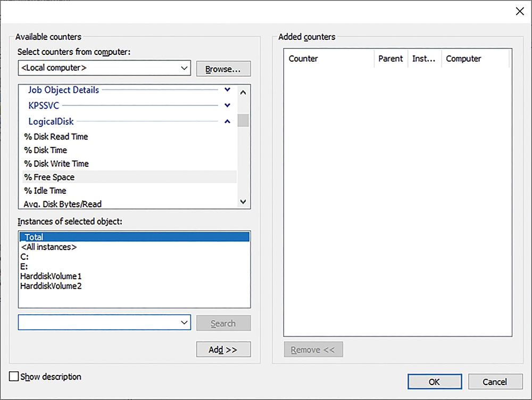This screenshot has width=532, height=400.
Task: Select the HarddiskVolume2 instance
Action: click(135, 286)
